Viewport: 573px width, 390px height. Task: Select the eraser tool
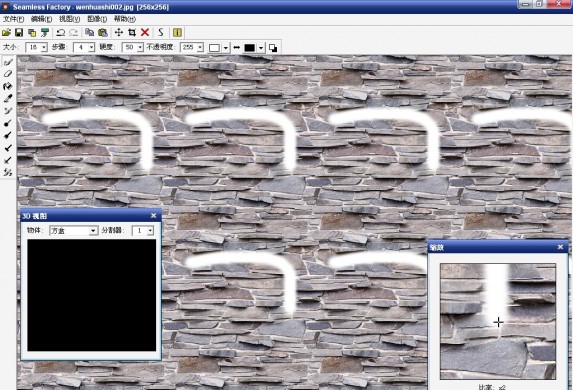(8, 74)
